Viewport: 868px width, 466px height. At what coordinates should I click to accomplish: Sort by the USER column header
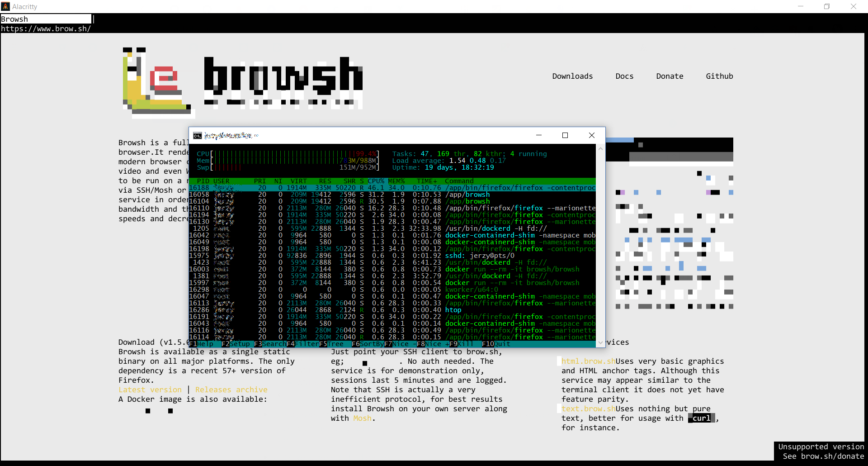tap(222, 181)
